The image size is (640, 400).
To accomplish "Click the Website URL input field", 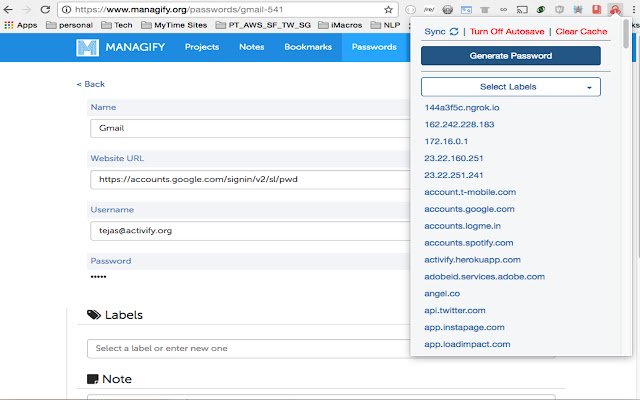I will [x=250, y=180].
